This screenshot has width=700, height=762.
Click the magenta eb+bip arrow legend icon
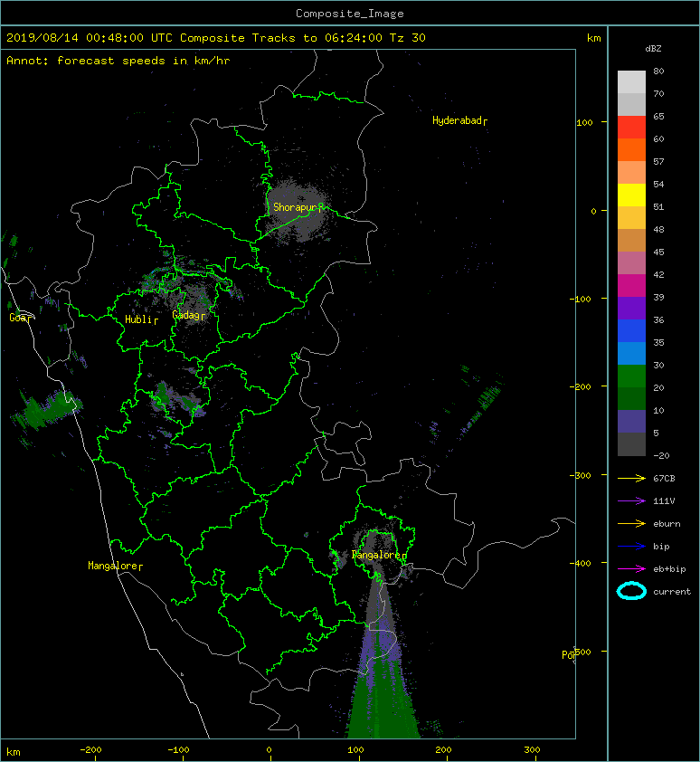pyautogui.click(x=631, y=568)
